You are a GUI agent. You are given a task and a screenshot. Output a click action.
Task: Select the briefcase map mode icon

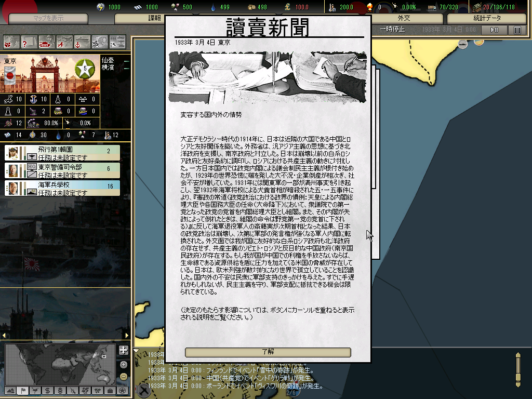pos(110,391)
